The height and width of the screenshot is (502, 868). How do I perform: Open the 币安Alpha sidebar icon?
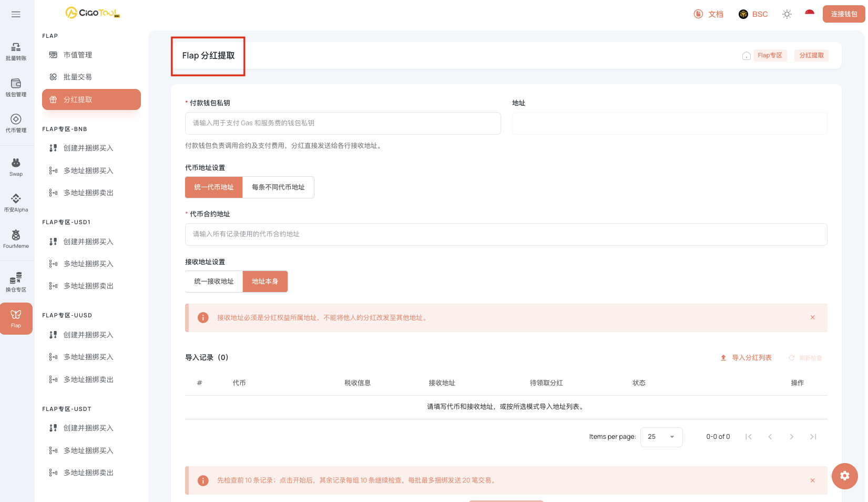point(16,203)
